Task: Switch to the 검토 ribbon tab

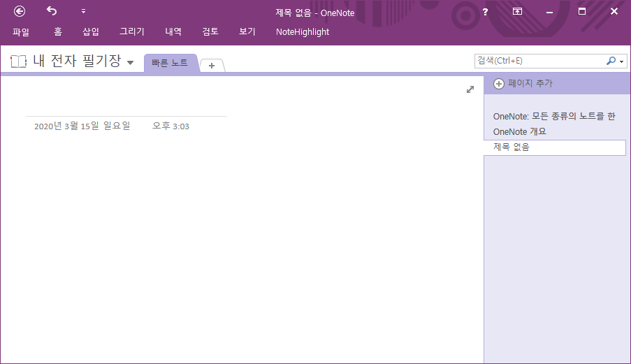Action: 210,31
